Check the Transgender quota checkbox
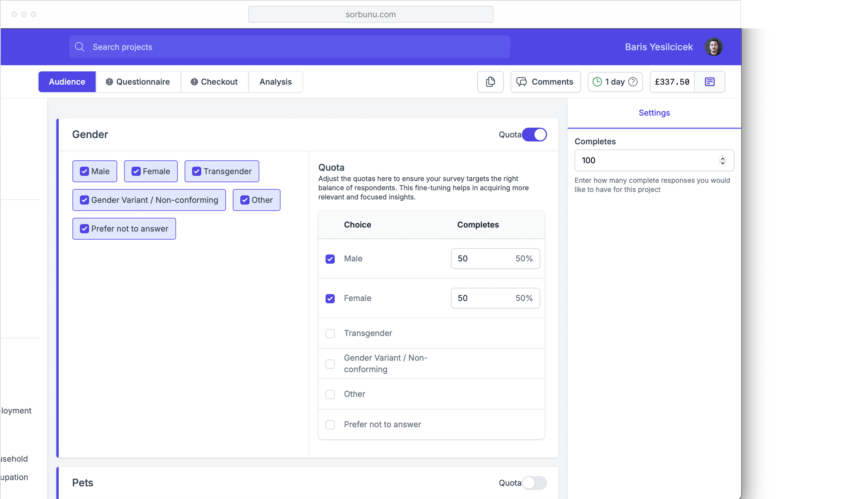 pos(330,333)
